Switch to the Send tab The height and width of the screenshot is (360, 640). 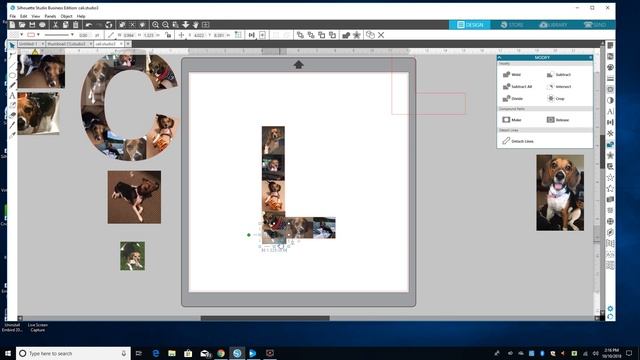(x=594, y=25)
